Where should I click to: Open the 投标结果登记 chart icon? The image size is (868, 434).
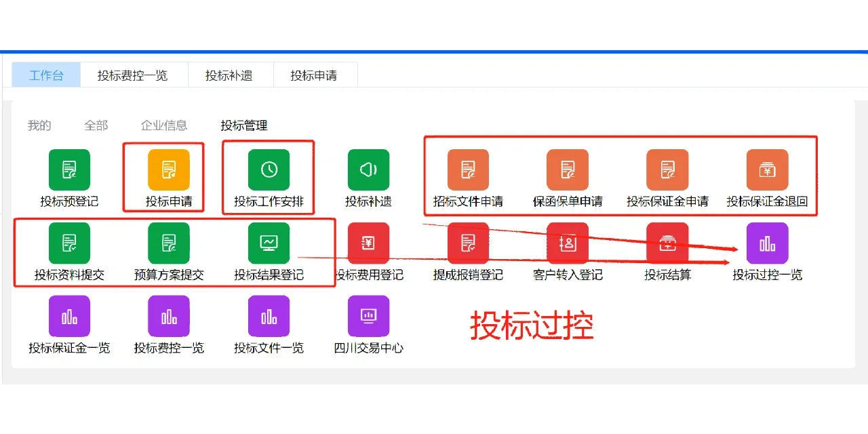coord(268,243)
